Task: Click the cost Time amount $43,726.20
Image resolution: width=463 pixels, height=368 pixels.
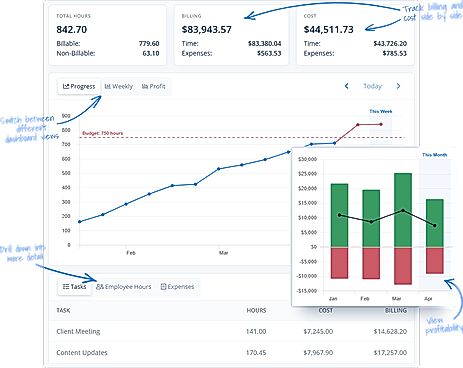Action: point(390,44)
